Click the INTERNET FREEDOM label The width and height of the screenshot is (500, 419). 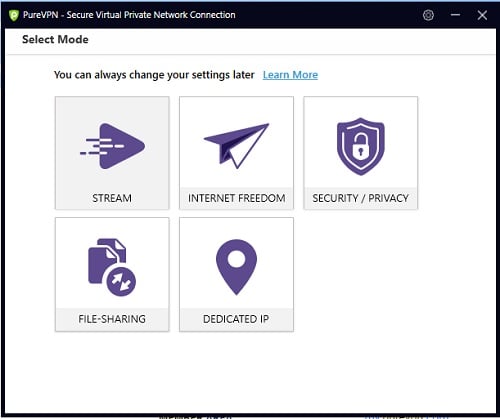coord(237,198)
